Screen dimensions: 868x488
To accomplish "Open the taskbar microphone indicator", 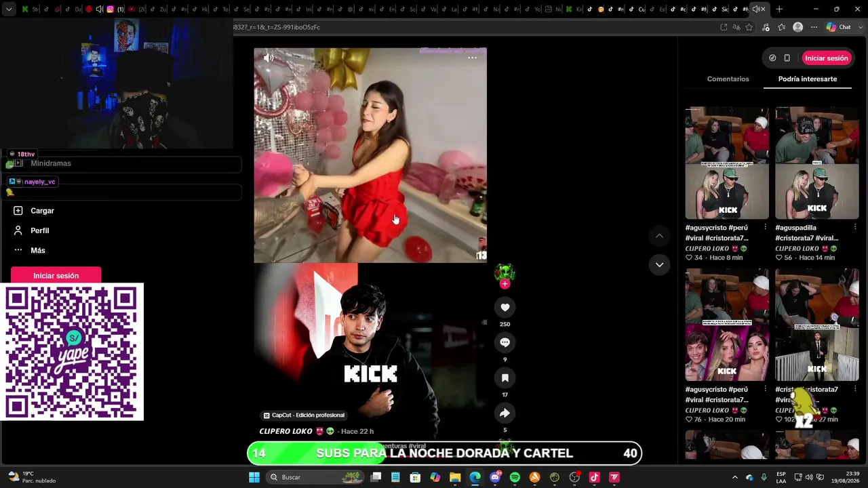I will 764,477.
